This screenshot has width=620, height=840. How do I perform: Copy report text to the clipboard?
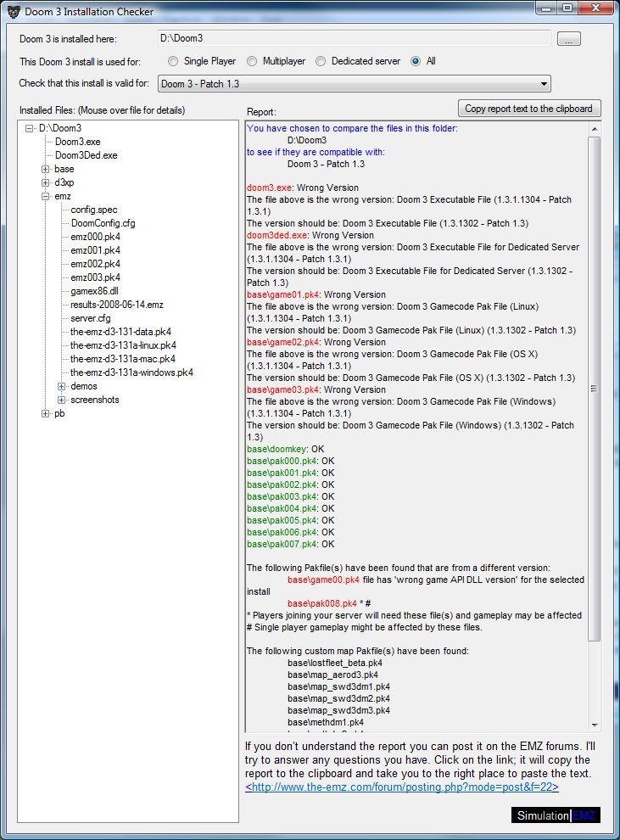[x=529, y=109]
